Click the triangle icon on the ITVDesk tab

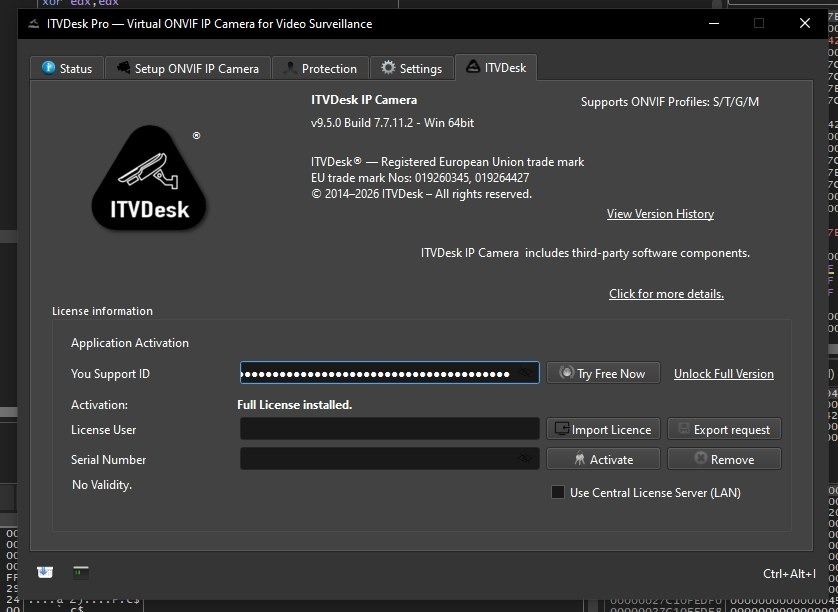473,67
